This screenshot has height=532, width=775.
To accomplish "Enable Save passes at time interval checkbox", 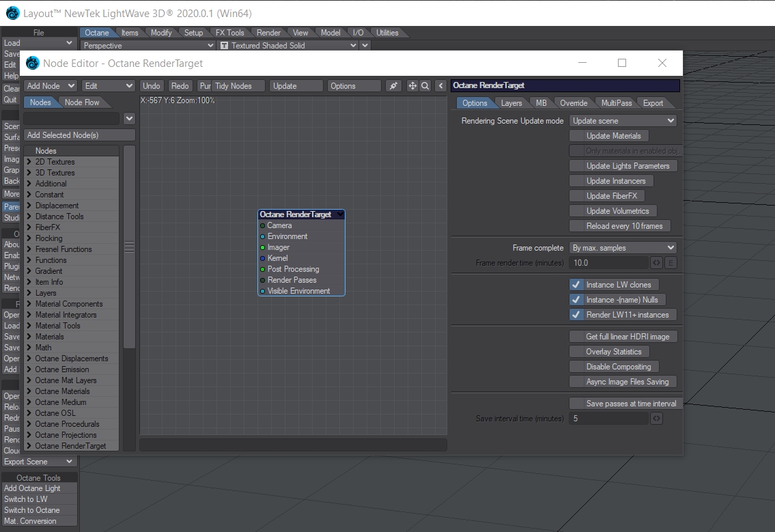I will coord(576,404).
